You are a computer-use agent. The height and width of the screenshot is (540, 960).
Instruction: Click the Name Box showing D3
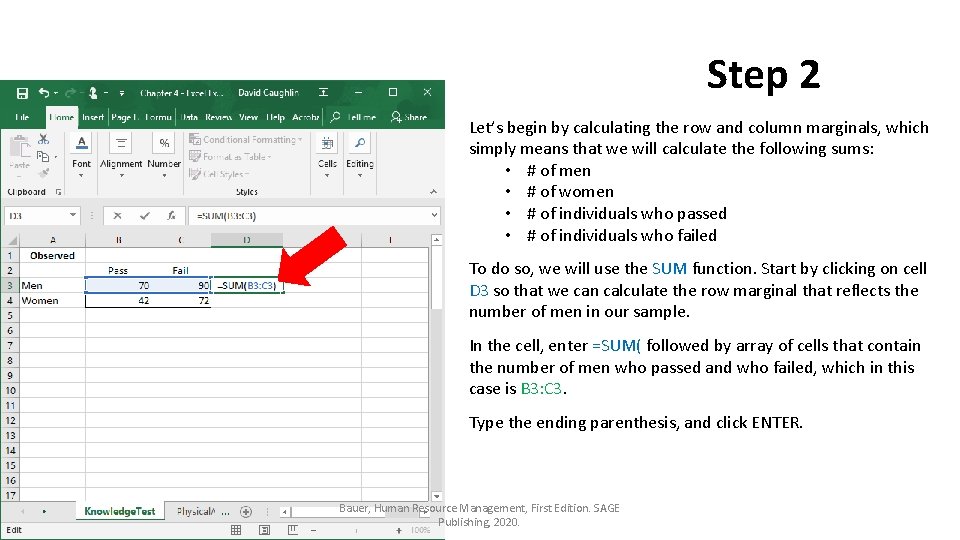pos(36,216)
